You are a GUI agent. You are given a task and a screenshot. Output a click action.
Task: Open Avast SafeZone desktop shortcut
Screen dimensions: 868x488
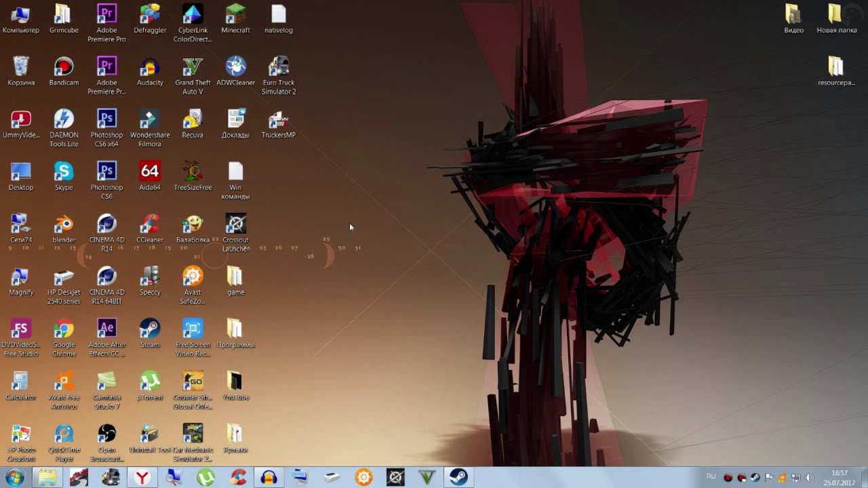193,286
